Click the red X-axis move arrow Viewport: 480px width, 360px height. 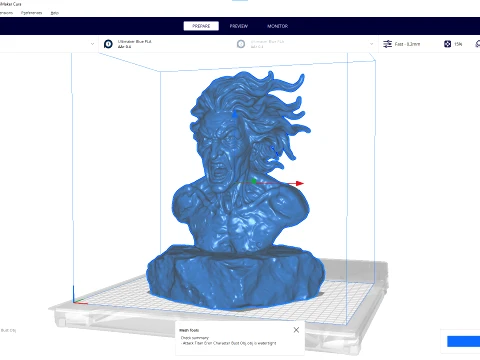(x=299, y=183)
